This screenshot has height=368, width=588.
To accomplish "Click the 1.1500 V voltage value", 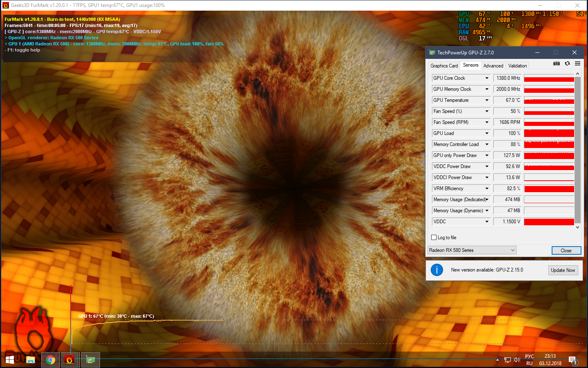I will (508, 222).
